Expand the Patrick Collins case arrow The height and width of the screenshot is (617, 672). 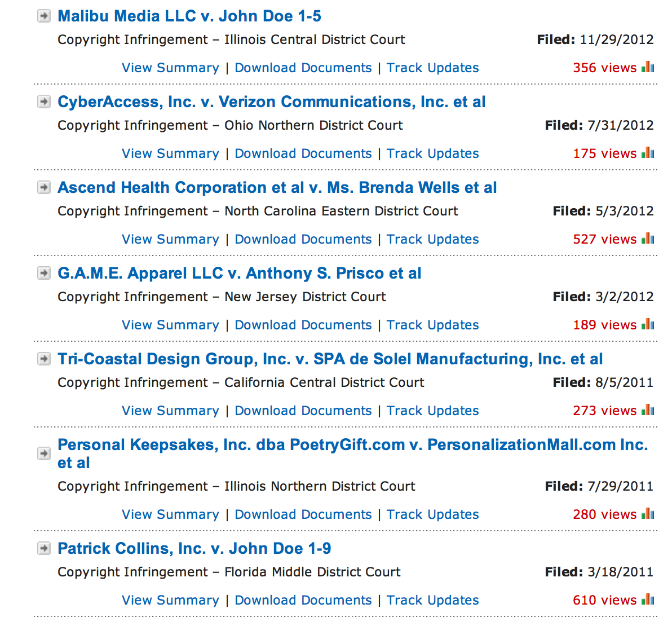click(x=44, y=548)
